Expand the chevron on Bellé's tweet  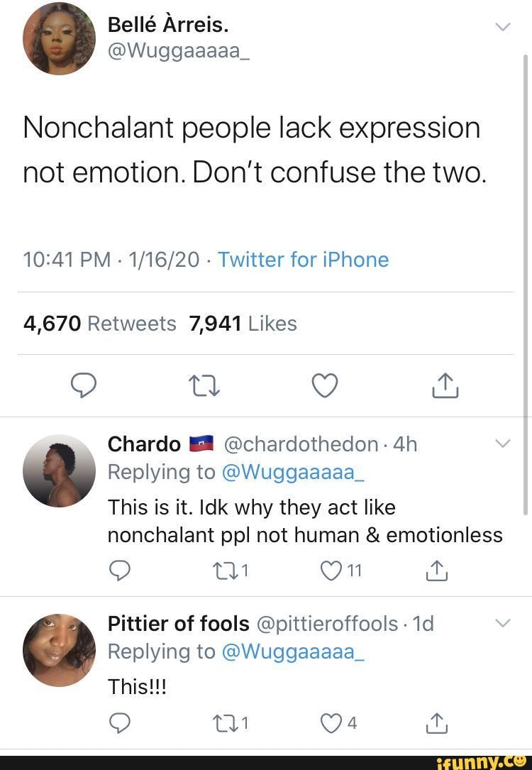coord(503,26)
